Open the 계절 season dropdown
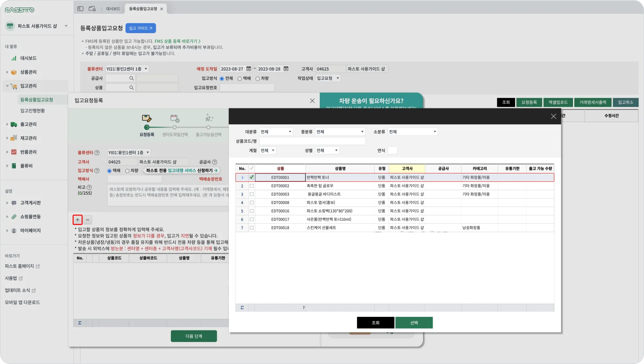Screen dimensions: 644x364 pyautogui.click(x=268, y=151)
